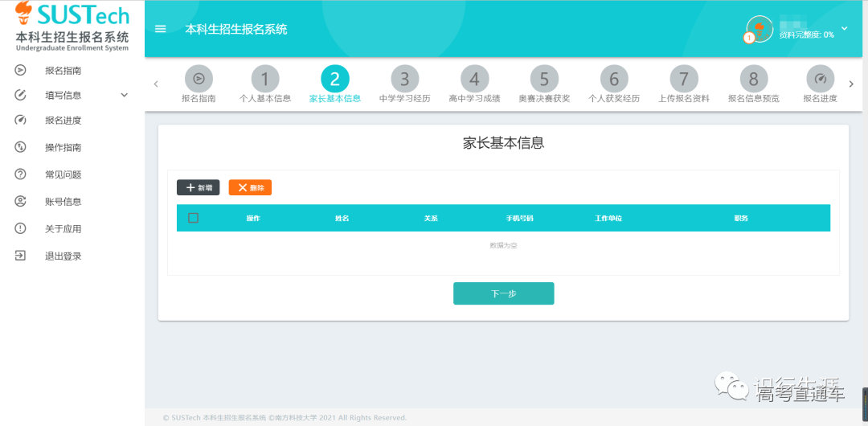
Task: Click the 资料完整度 0% indicator
Action: click(807, 35)
